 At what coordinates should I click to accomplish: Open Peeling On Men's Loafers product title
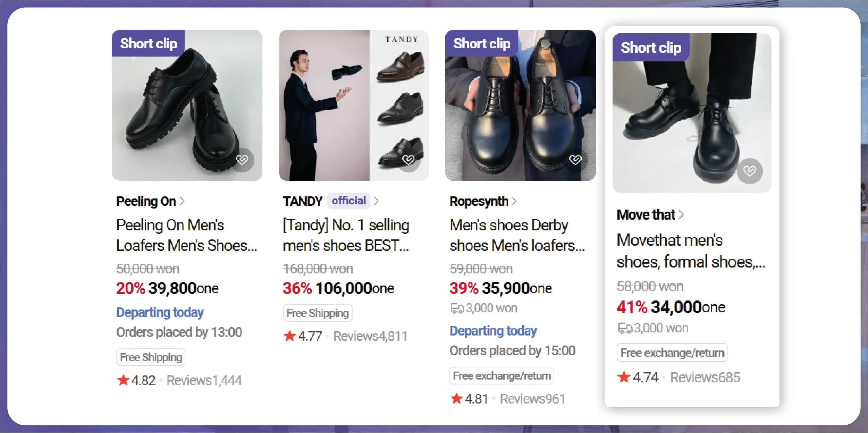click(x=187, y=235)
